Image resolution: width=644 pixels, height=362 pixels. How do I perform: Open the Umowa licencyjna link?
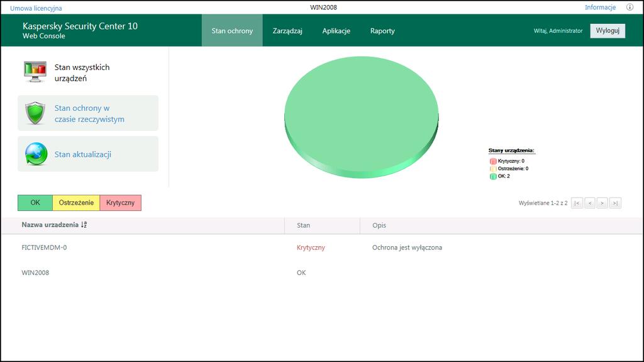click(36, 8)
